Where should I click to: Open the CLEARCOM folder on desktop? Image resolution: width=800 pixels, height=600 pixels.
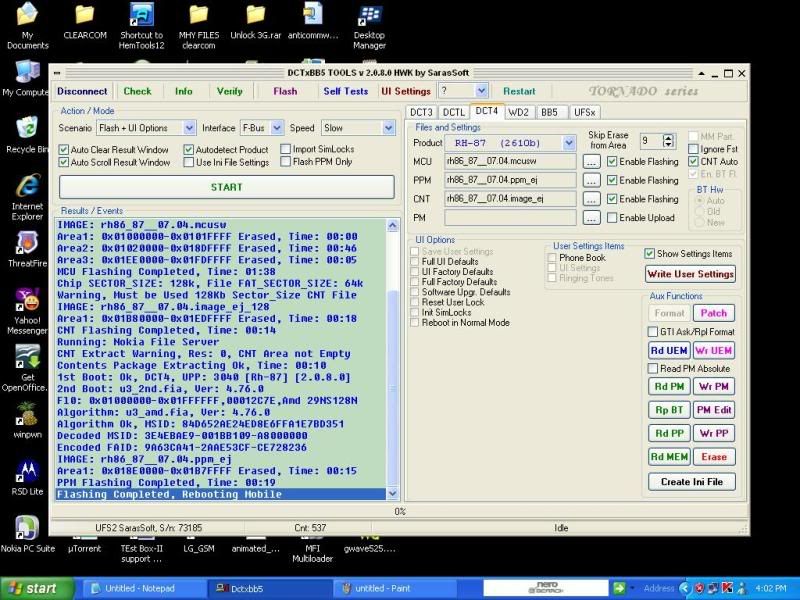[85, 21]
